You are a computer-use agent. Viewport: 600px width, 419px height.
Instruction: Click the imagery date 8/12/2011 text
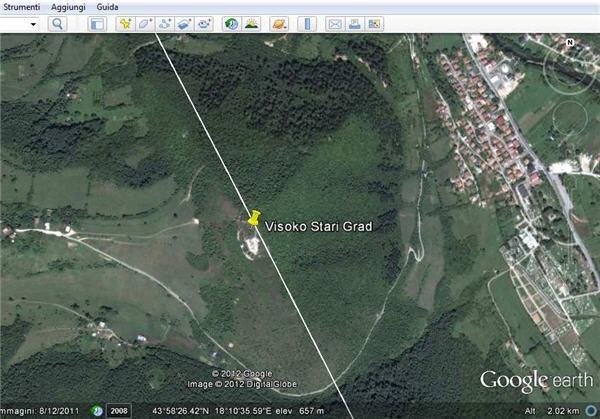tap(59, 411)
